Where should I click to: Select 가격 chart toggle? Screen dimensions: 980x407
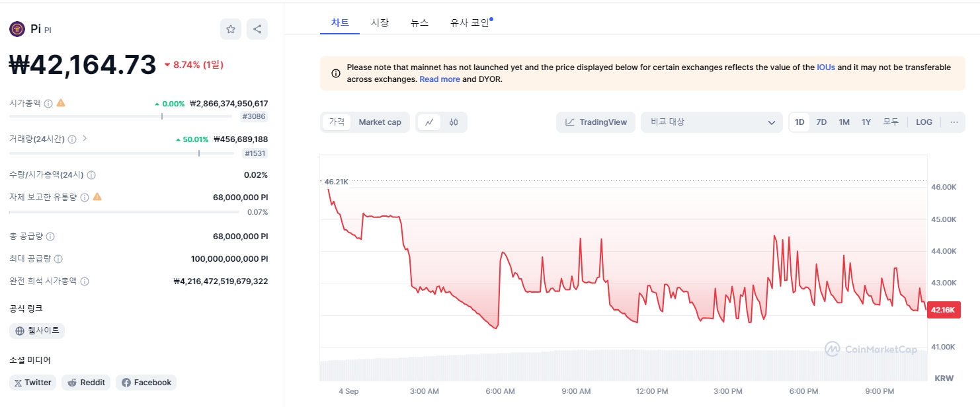pos(337,122)
